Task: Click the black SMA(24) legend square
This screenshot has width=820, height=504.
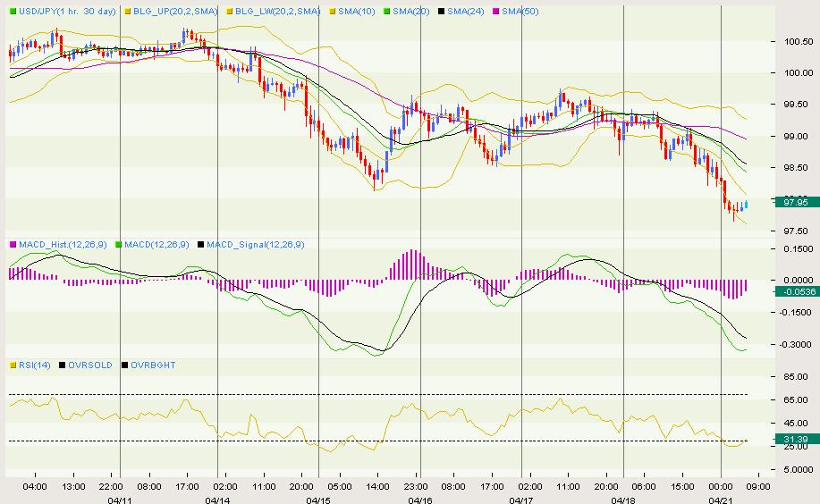Action: 442,11
